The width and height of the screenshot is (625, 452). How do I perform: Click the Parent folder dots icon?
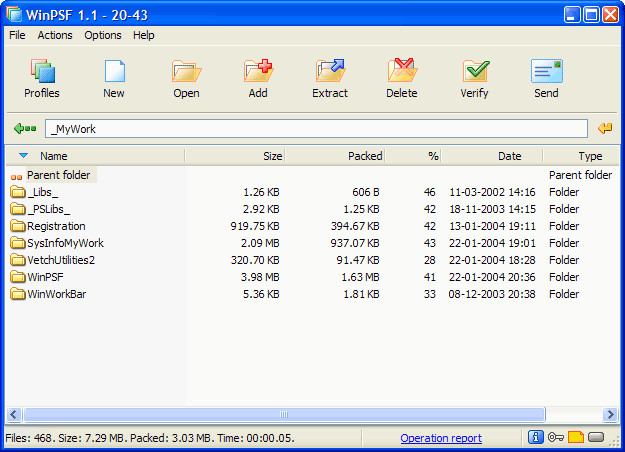[16, 177]
